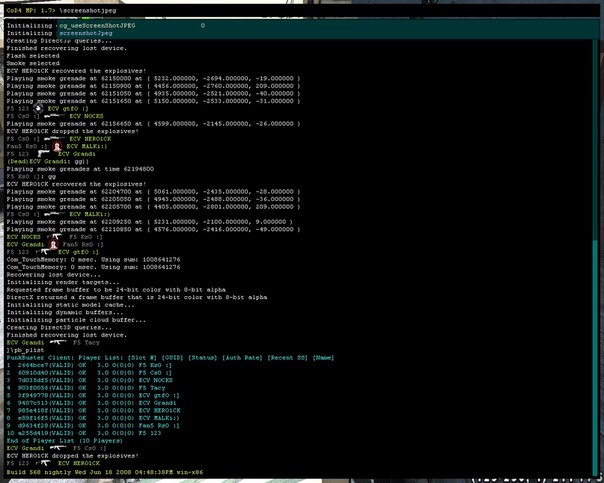Click player list row 9 for Fan5 Rs0 :]
The image size is (604, 483).
(93, 426)
